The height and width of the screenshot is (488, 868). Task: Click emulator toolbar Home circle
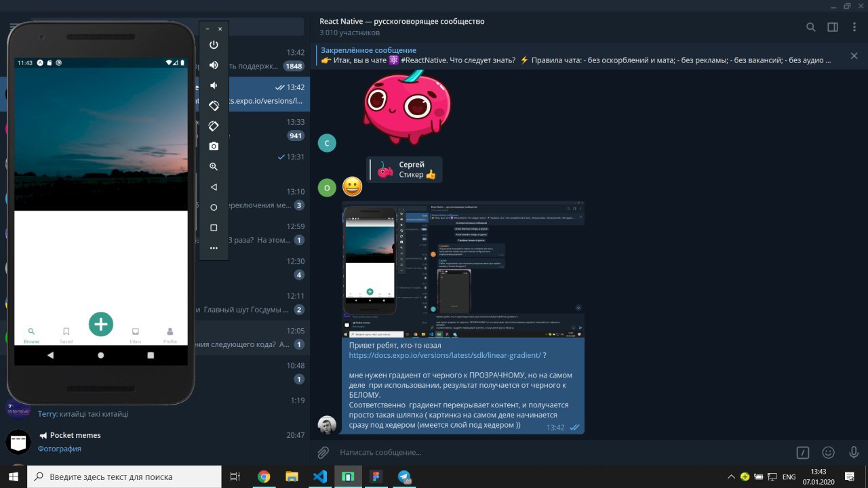pyautogui.click(x=214, y=207)
